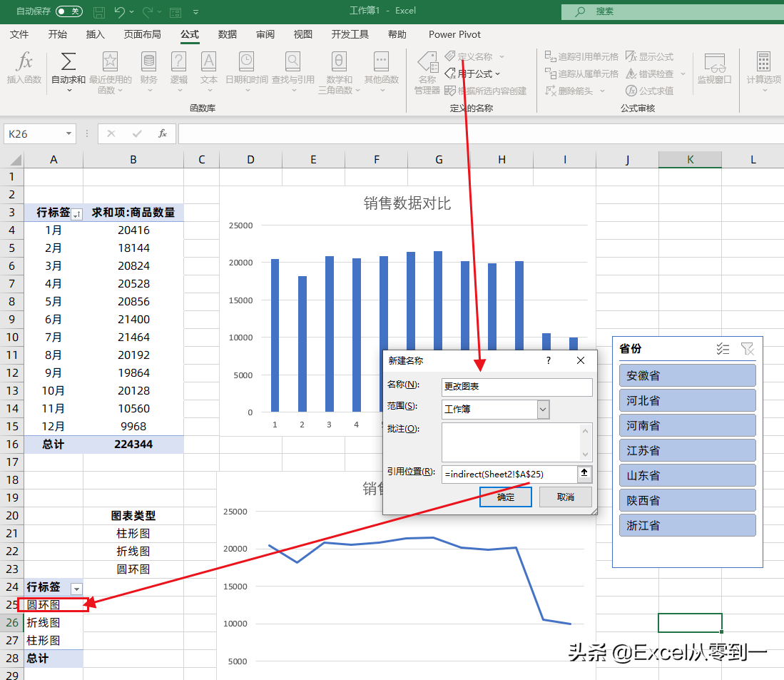Select 江苏省 in the slicer

[687, 450]
